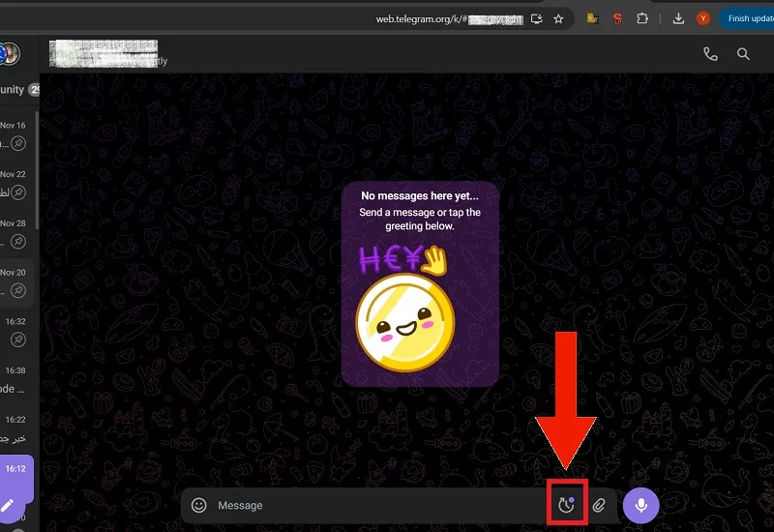Open the chat list row timed 16:22
The height and width of the screenshot is (532, 774).
[16, 429]
